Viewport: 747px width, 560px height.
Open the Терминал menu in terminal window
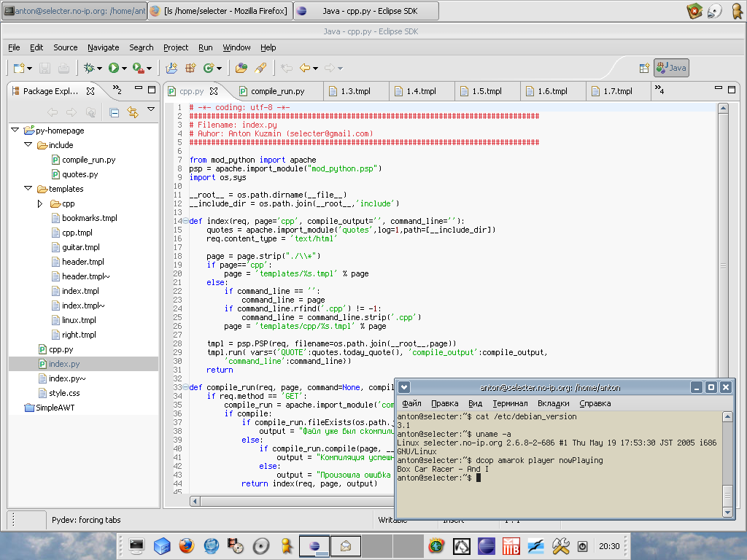pos(510,403)
